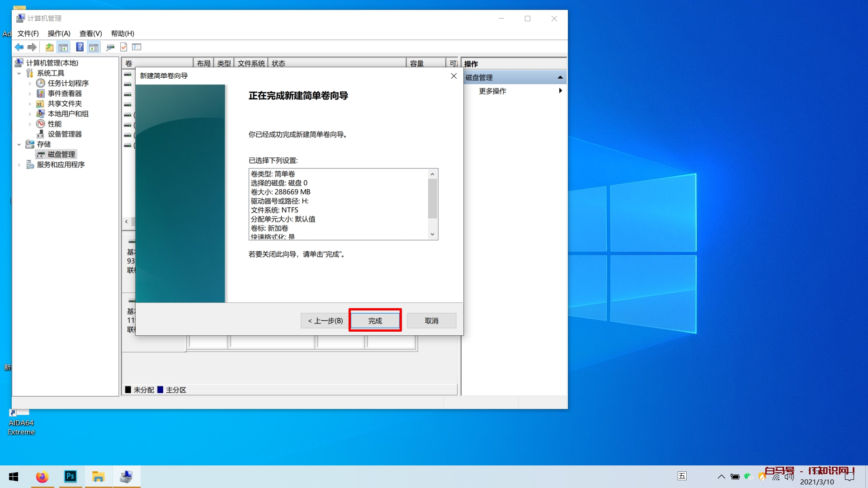Collapse the 磁盘管理 actions section
This screenshot has height=488, width=868.
click(560, 77)
